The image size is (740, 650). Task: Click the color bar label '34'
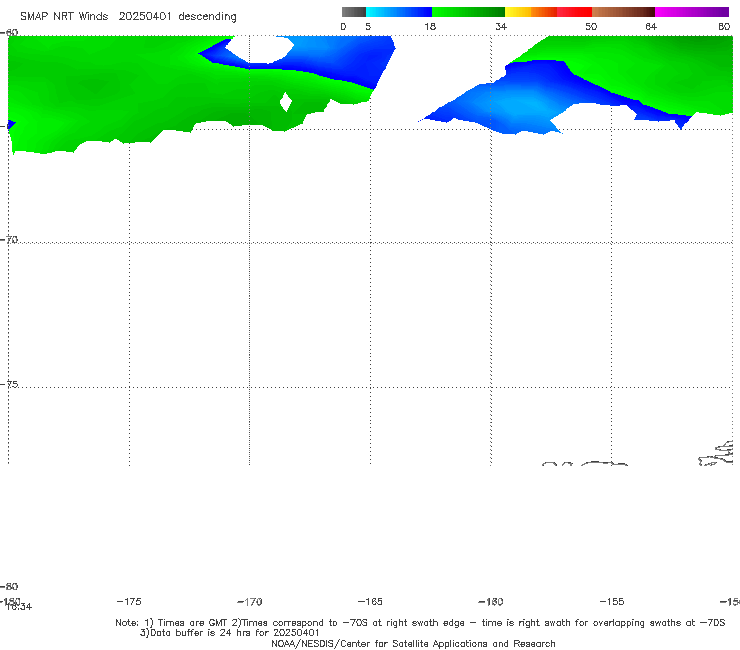[x=501, y=27]
